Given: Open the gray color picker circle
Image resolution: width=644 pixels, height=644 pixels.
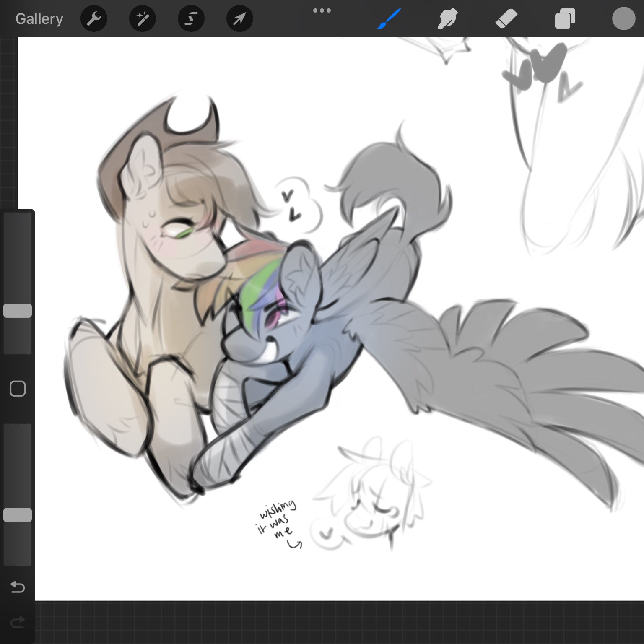Looking at the screenshot, I should pos(623,19).
